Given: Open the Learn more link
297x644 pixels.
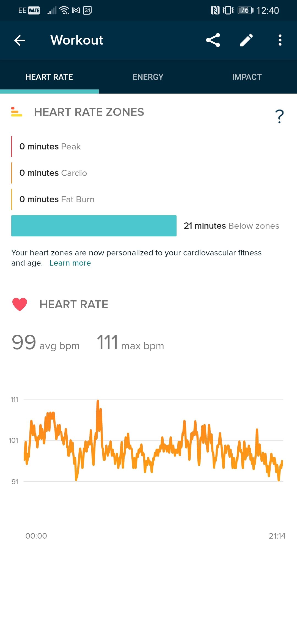Looking at the screenshot, I should [x=70, y=263].
